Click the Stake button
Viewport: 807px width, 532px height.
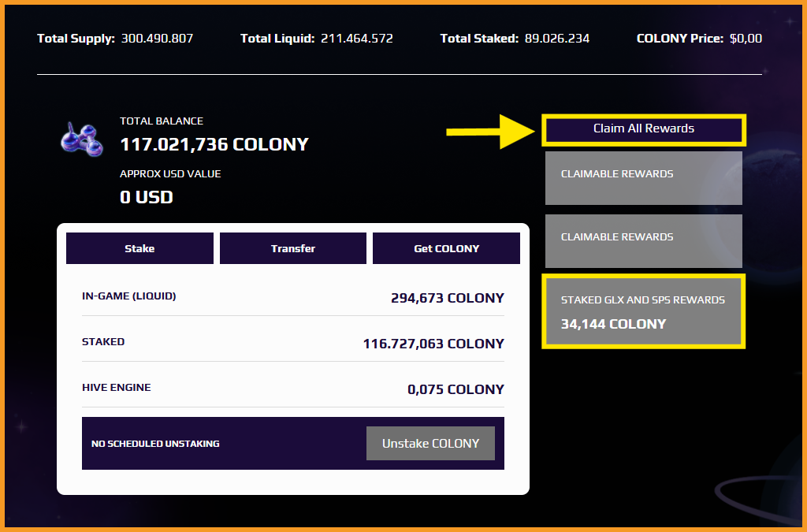pyautogui.click(x=139, y=248)
